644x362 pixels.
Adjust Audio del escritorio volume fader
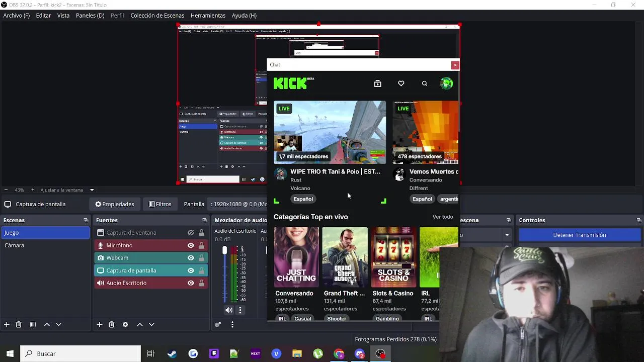coord(224,250)
